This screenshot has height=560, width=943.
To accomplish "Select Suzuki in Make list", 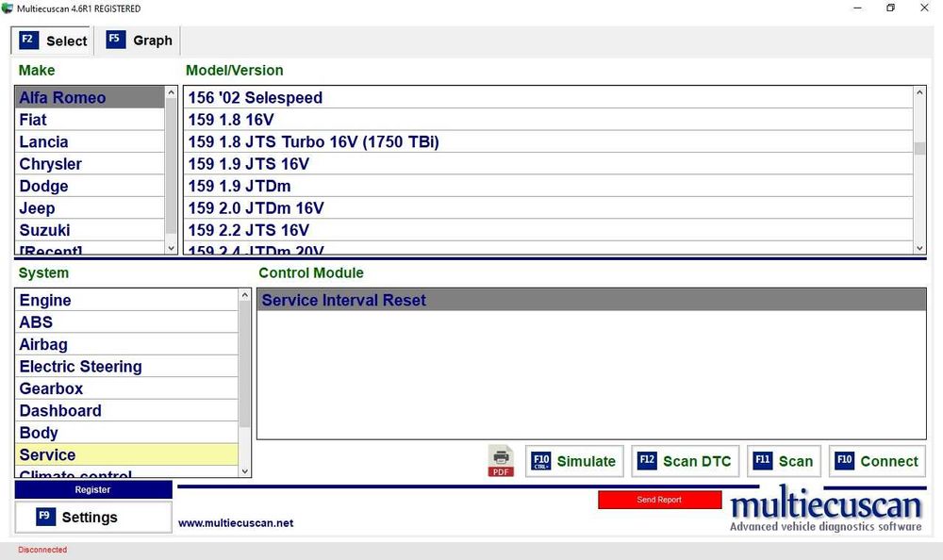I will coord(90,231).
